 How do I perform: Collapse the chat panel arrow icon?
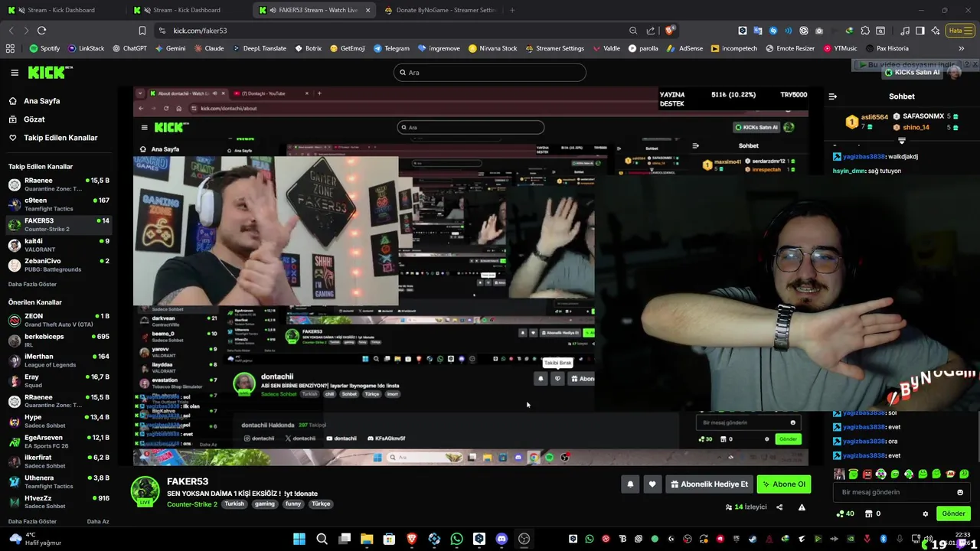[x=833, y=96]
